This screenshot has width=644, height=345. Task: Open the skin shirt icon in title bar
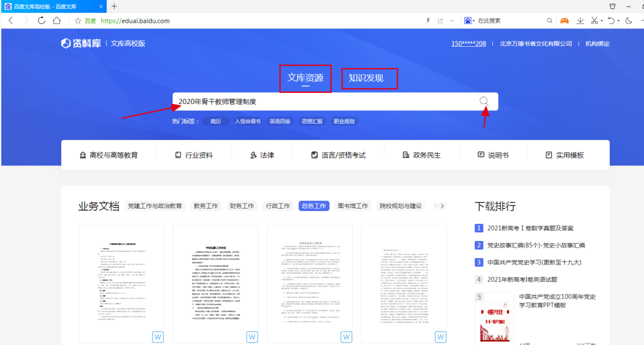click(613, 7)
